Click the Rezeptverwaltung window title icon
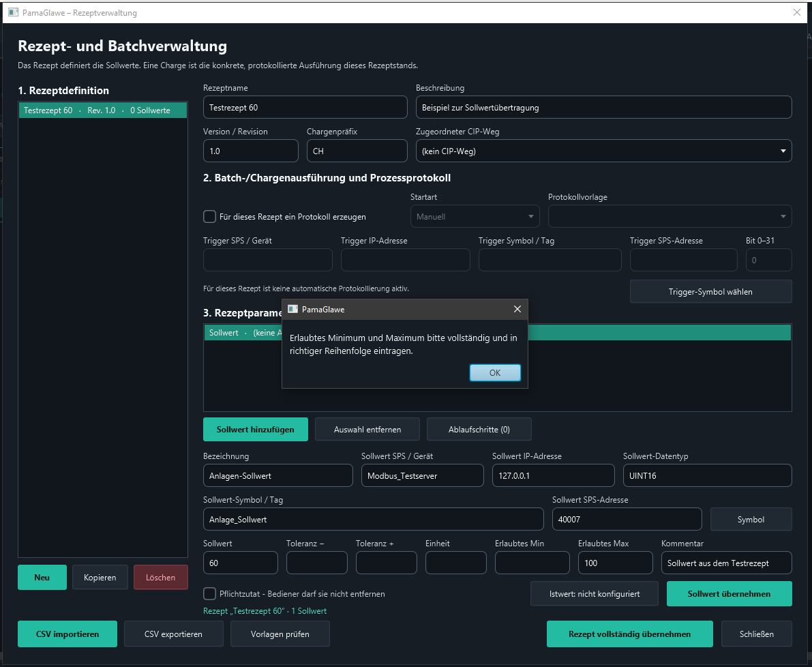Screen dimensions: 812x667 coord(14,12)
